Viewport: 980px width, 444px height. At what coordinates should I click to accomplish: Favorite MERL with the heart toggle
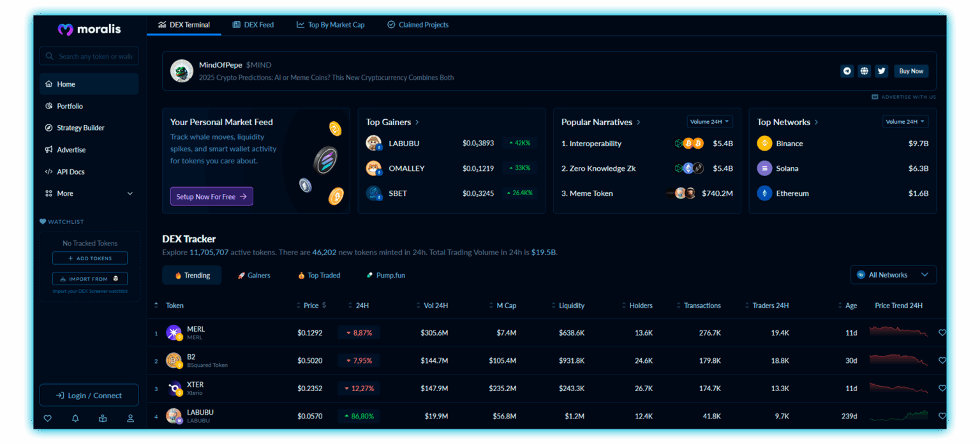(942, 333)
